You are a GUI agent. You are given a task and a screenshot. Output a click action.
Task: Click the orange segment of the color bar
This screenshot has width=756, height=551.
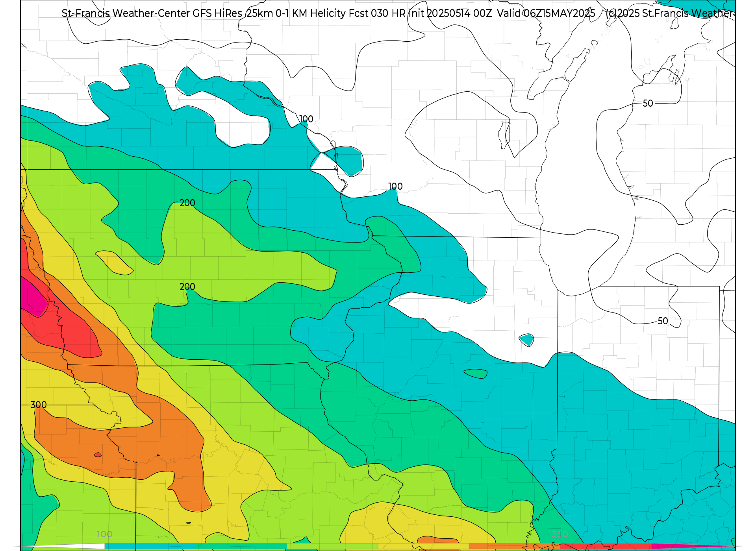tap(514, 546)
